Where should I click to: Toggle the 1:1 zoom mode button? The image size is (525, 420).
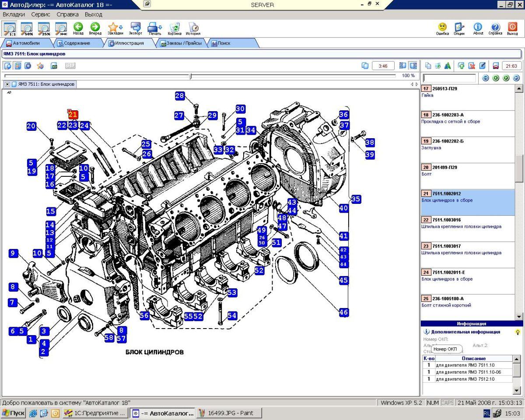click(10, 28)
